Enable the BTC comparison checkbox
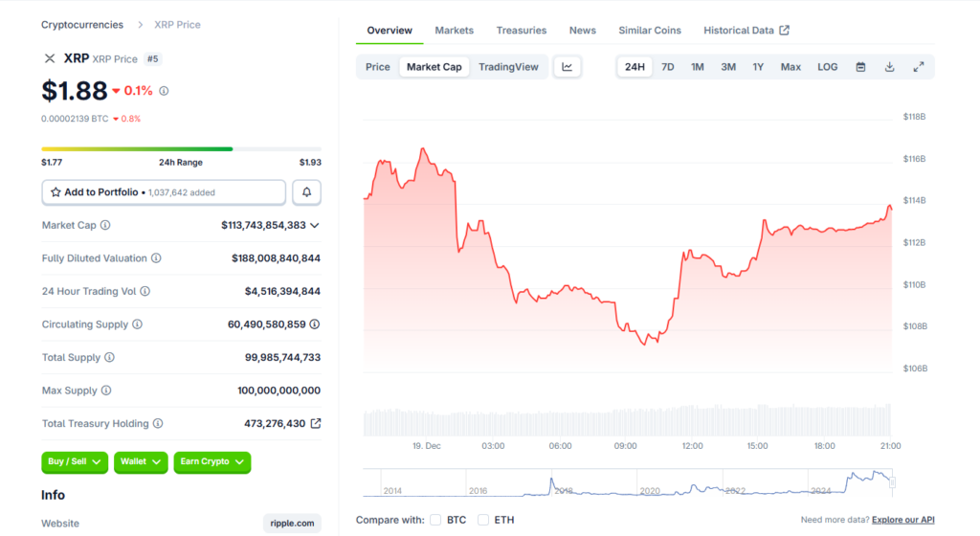Screen dimensions: 980x536 pyautogui.click(x=435, y=520)
